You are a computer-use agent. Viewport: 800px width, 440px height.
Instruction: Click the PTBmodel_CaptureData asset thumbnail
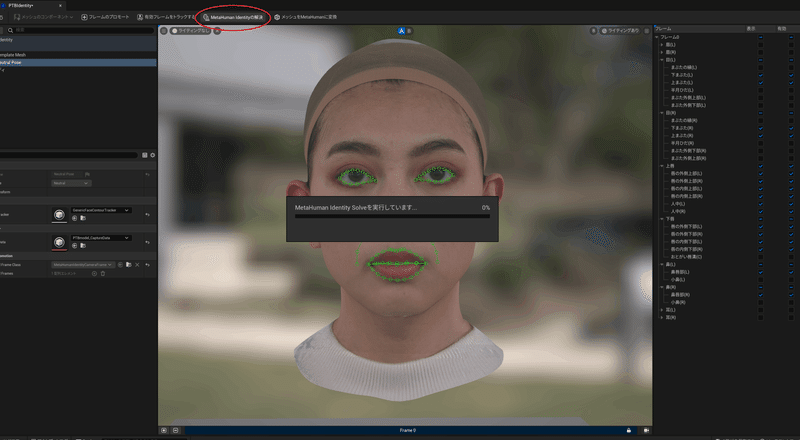coord(59,242)
